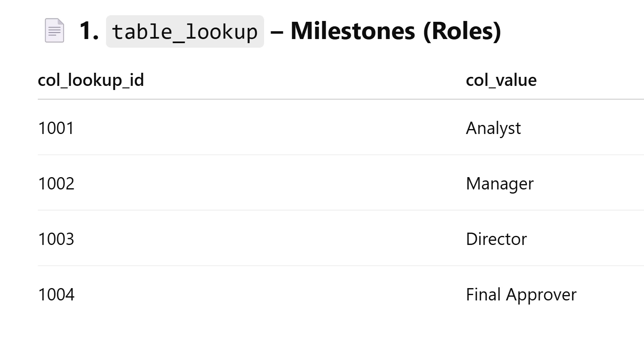The height and width of the screenshot is (337, 644).
Task: Click the heading number 1.
Action: point(89,31)
